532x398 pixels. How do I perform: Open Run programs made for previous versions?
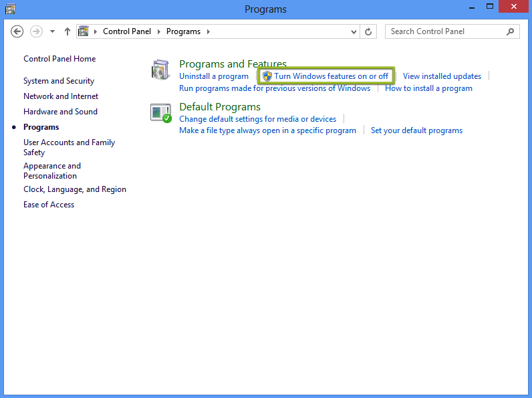pyautogui.click(x=275, y=88)
